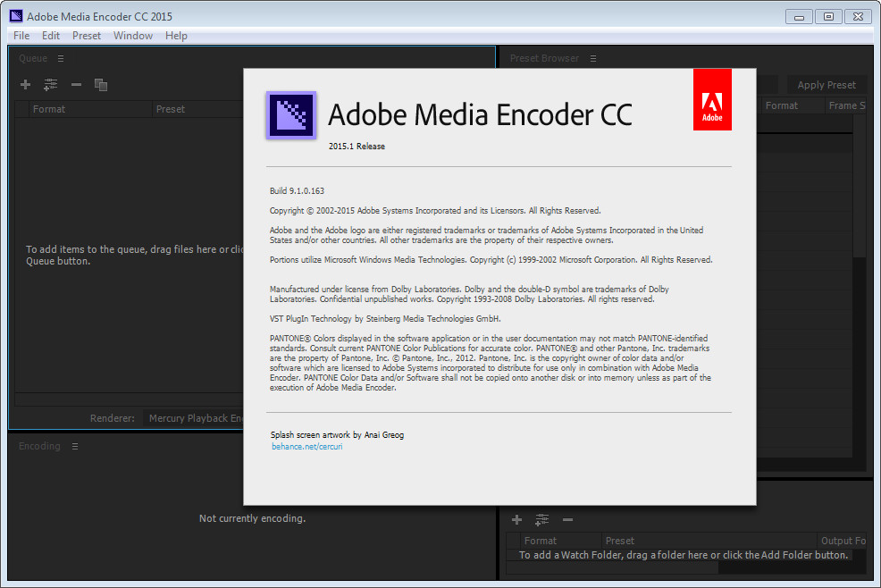
Task: Click the Remove minus icon in Queue
Action: 76,85
